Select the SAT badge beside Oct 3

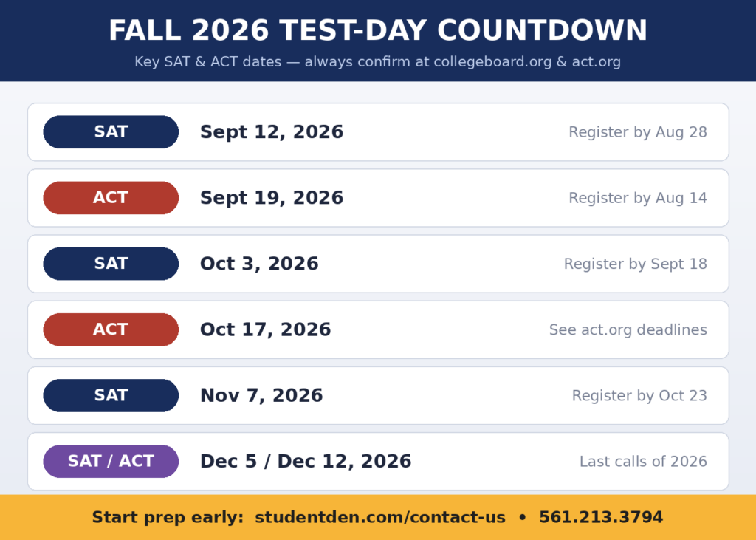111,264
